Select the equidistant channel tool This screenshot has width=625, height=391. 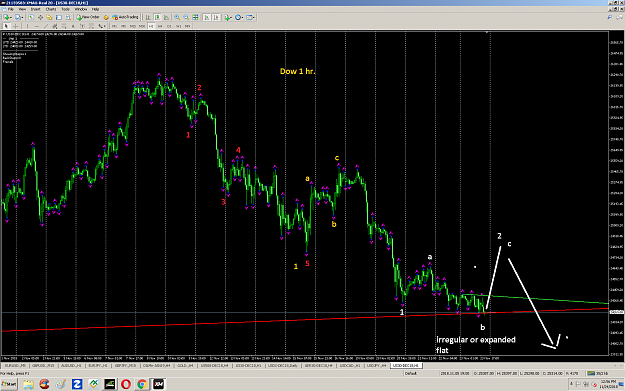55,26
